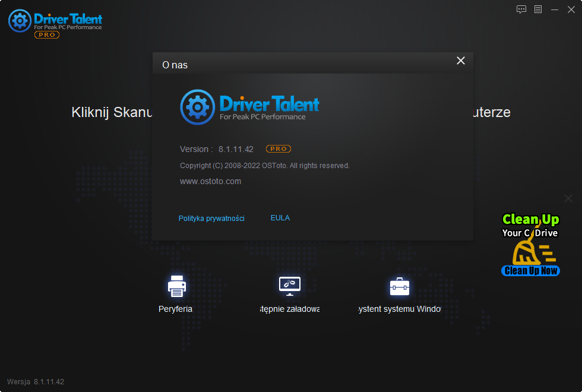Dismiss the Clean Up advertisement
Viewport: 582px width, 392px height.
[x=568, y=198]
